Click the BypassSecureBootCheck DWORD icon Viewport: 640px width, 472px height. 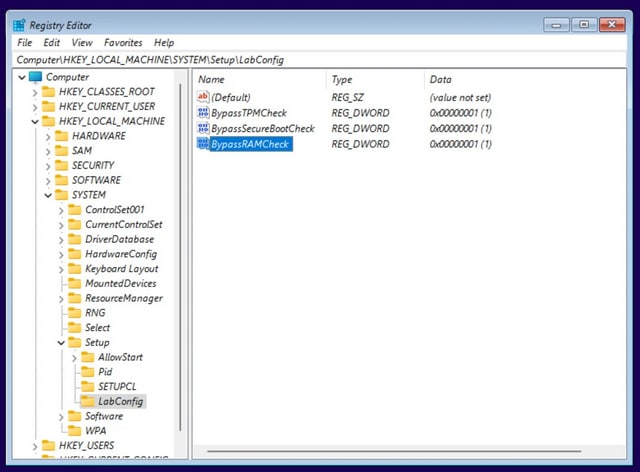pyautogui.click(x=203, y=128)
